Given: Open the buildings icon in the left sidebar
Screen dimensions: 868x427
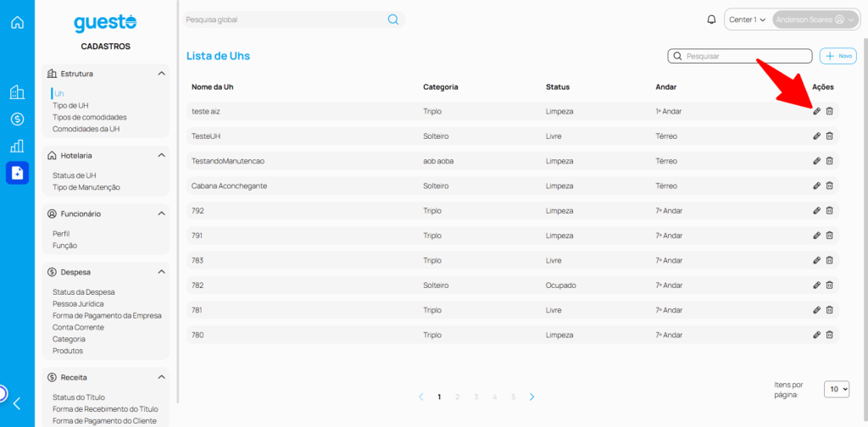Looking at the screenshot, I should point(17,92).
